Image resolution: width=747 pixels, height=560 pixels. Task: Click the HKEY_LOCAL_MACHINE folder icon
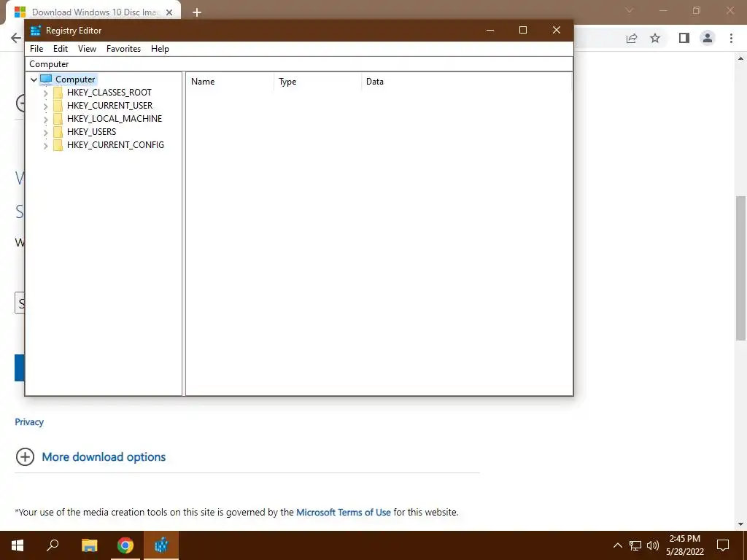coord(58,119)
